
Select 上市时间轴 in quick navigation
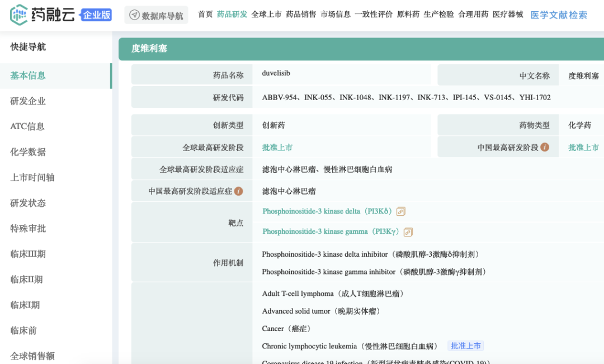tap(32, 177)
